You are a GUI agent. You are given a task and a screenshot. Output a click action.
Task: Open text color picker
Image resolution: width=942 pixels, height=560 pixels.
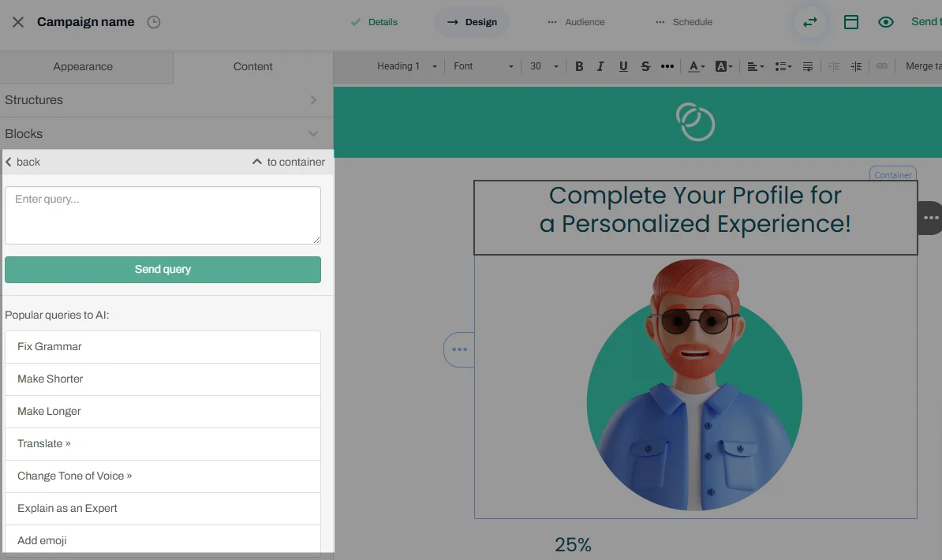pos(697,67)
